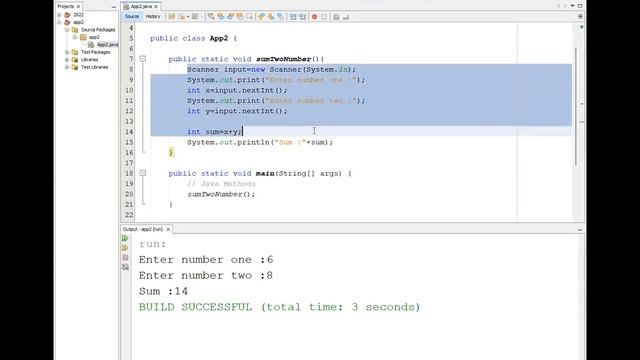Open the Back history dropdown arrow
Image resolution: width=640 pixels, height=360 pixels.
point(188,17)
